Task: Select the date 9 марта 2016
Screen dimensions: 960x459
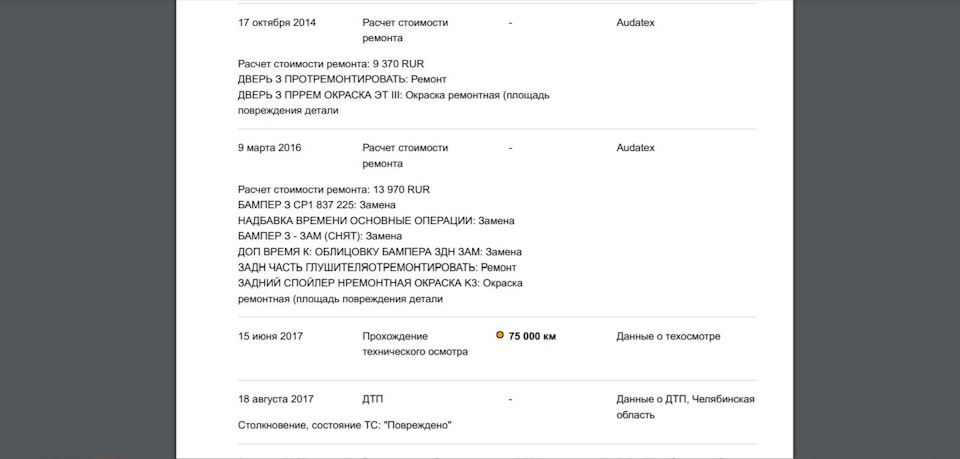Action: point(269,148)
